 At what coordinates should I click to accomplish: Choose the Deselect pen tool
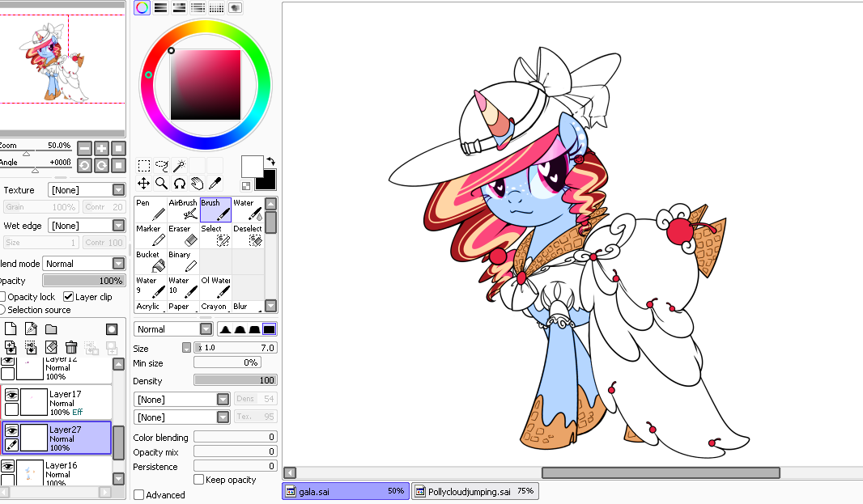click(249, 235)
